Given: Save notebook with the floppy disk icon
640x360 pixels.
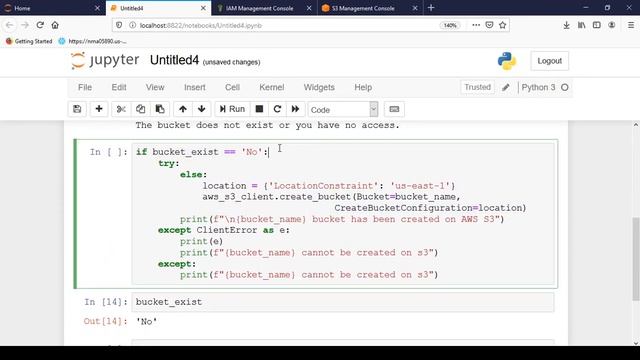Looking at the screenshot, I should point(77,109).
